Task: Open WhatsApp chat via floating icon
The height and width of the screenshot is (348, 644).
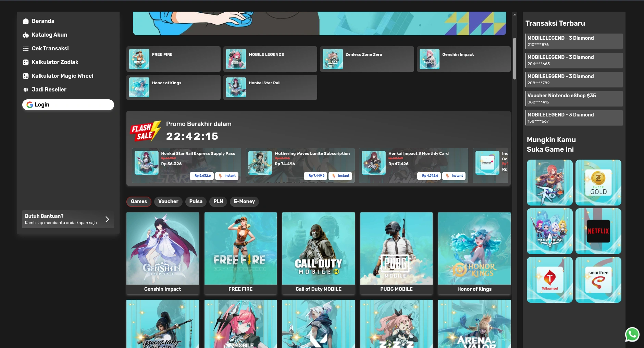Action: point(632,335)
